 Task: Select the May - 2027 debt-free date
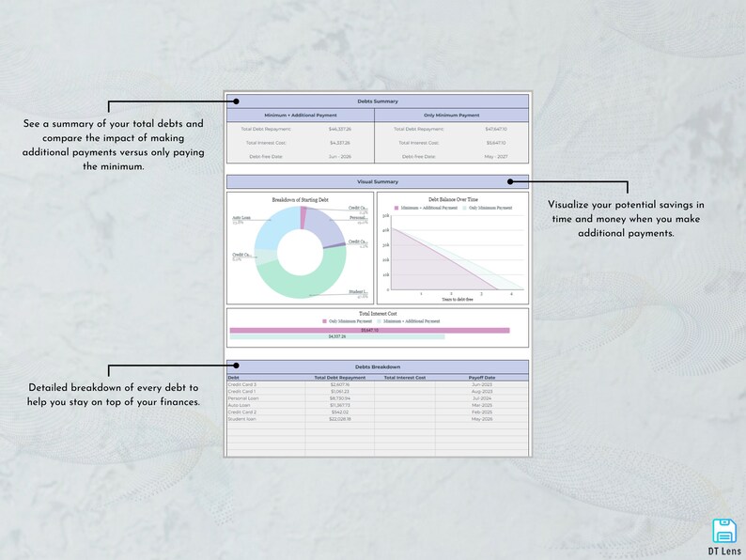(496, 157)
